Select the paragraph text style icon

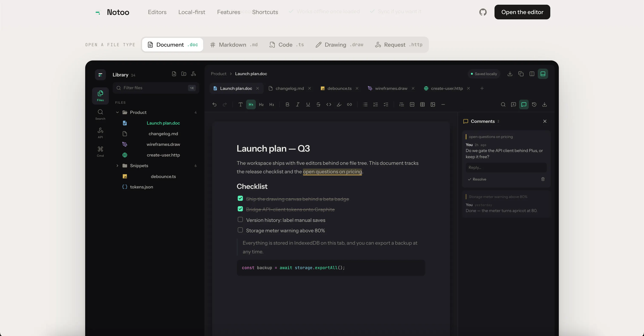click(240, 105)
